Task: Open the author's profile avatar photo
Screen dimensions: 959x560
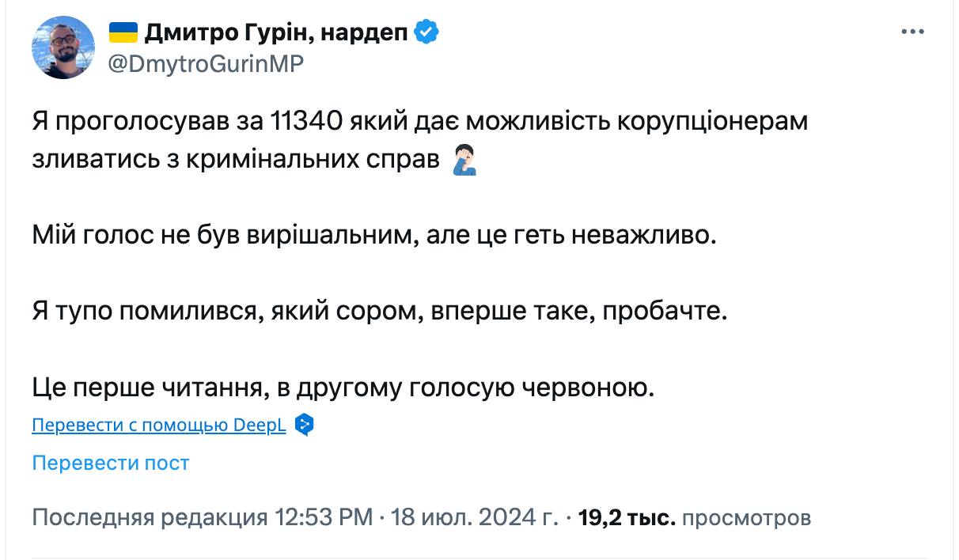Action: point(63,47)
